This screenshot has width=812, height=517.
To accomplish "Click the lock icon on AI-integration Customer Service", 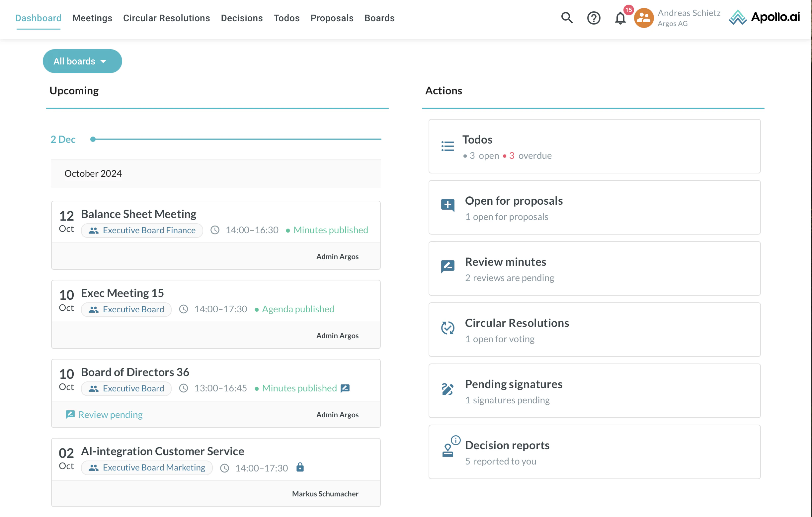I will 300,468.
